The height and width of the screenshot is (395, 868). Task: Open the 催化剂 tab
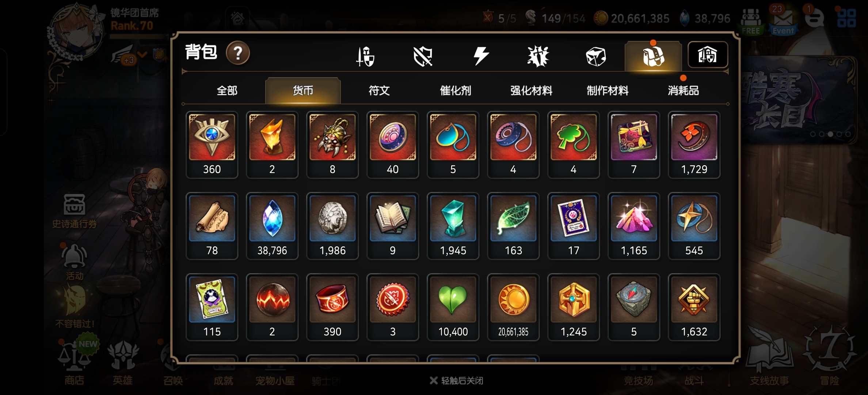pos(456,90)
